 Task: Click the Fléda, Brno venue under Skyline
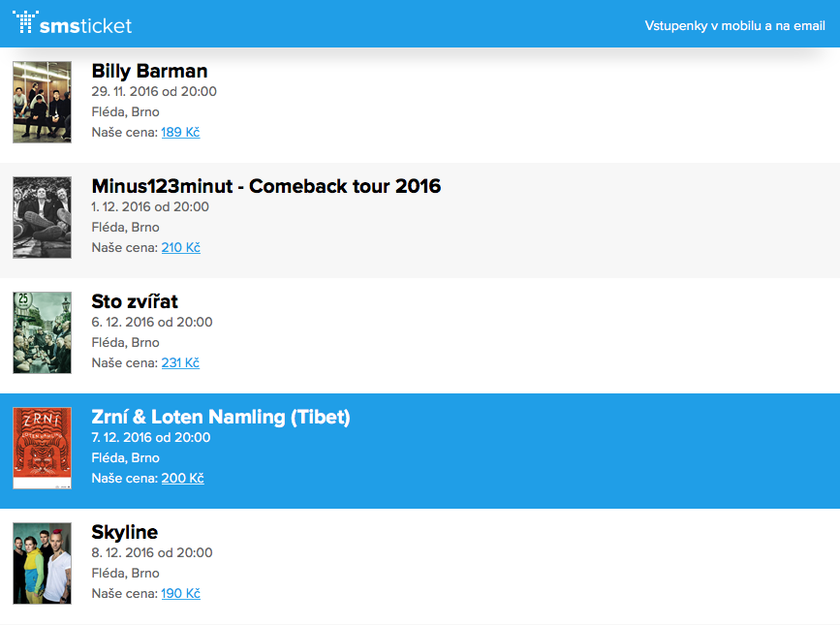click(x=125, y=573)
